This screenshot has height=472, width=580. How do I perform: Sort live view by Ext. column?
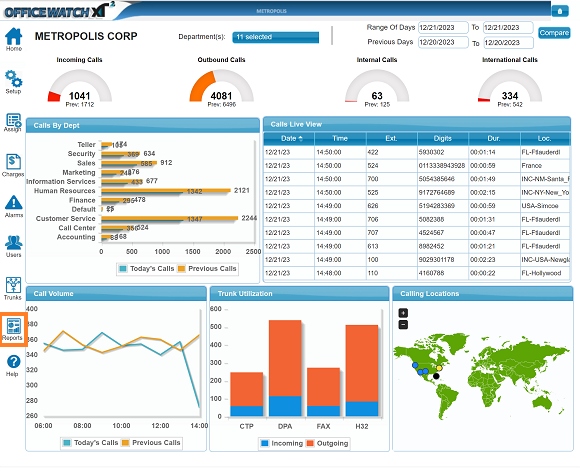(391, 138)
